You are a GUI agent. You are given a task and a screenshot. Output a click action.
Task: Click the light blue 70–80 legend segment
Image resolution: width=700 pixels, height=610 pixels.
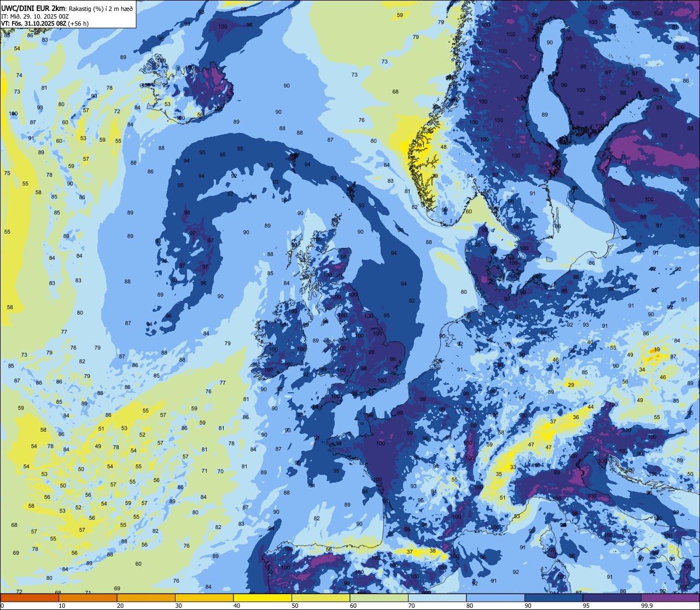tap(437, 597)
